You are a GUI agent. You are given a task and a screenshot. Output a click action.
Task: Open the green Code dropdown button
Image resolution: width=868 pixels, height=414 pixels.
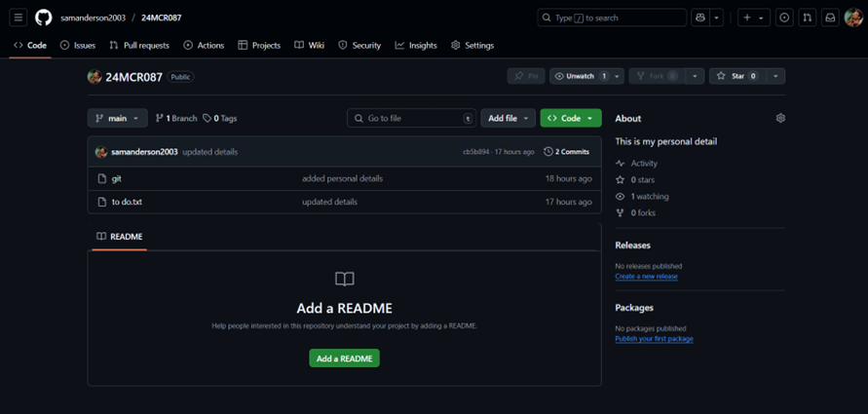(x=571, y=118)
